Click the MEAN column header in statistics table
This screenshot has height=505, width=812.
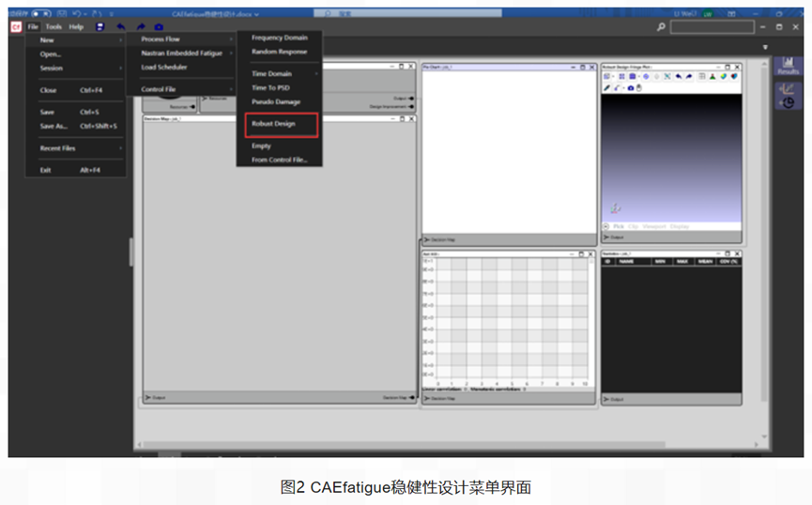(705, 262)
